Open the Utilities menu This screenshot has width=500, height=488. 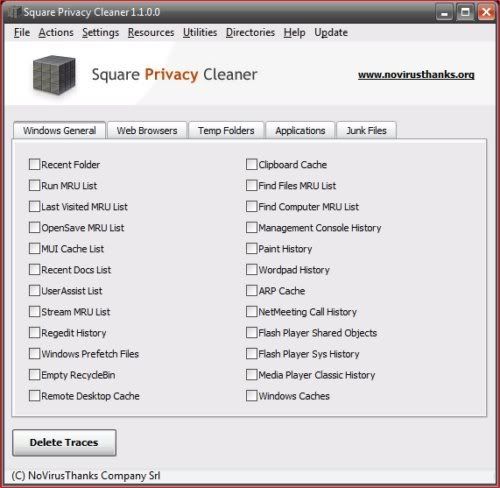click(200, 33)
